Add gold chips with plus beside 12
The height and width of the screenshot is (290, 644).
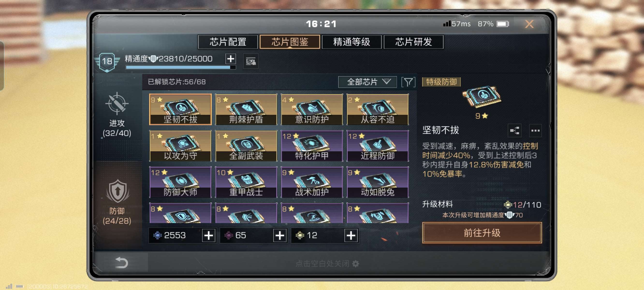click(x=351, y=235)
